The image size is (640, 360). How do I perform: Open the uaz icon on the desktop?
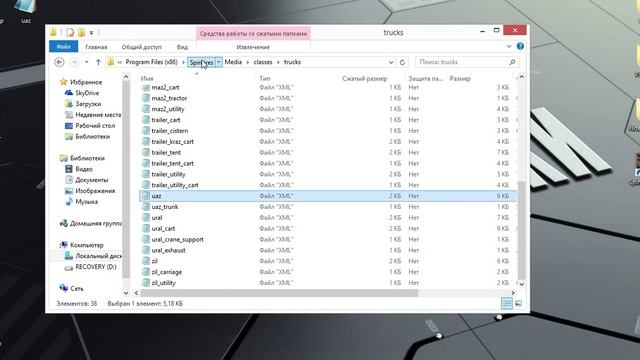[x=26, y=11]
